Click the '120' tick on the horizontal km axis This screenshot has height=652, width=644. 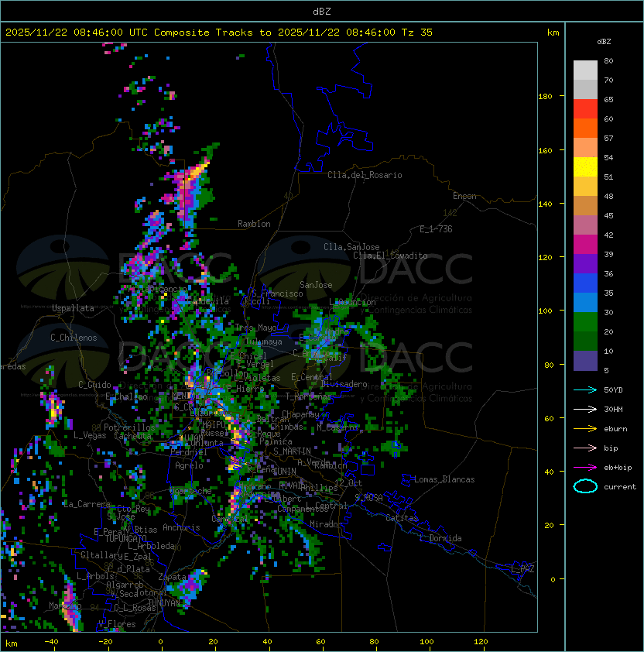pos(481,642)
